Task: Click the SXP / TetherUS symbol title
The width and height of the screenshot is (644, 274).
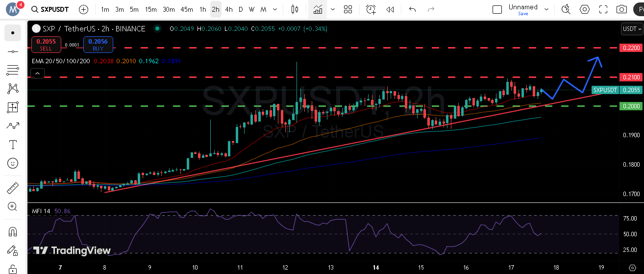Action: coord(93,28)
